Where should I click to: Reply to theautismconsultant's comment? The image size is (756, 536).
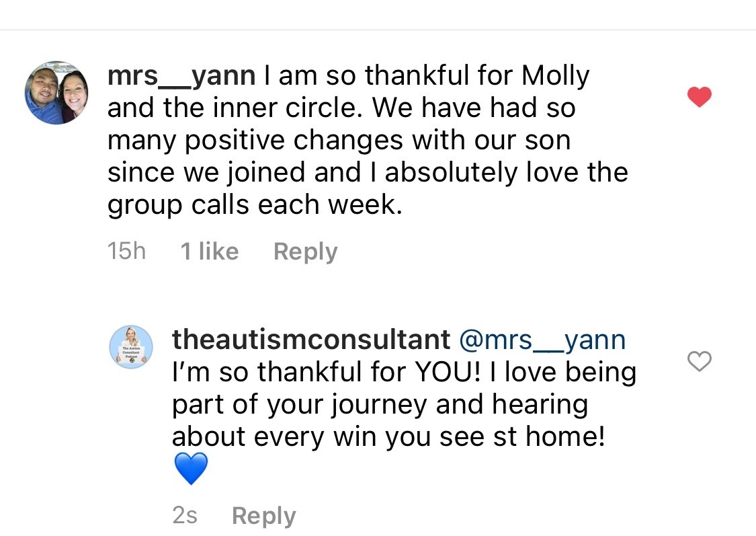(x=263, y=516)
